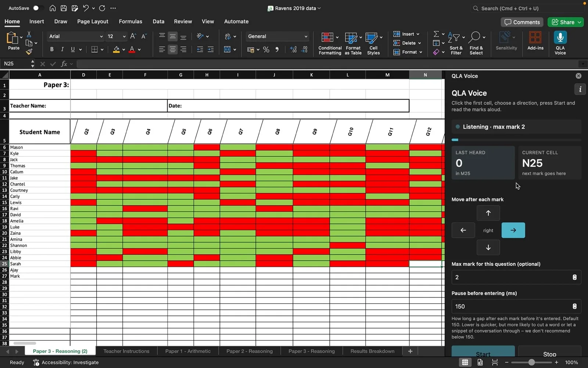
Task: Click the Sort & Filter icon
Action: click(454, 38)
